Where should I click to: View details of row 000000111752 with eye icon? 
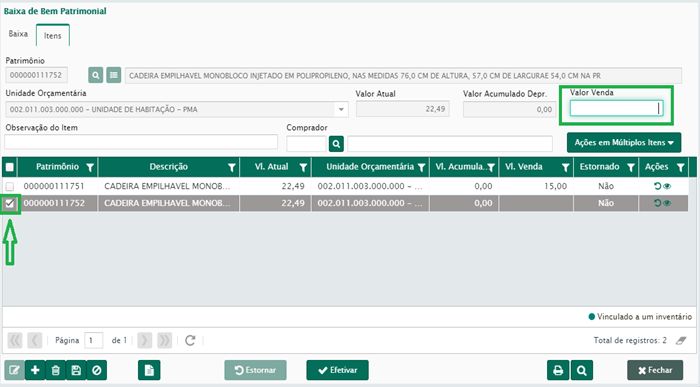coord(667,203)
